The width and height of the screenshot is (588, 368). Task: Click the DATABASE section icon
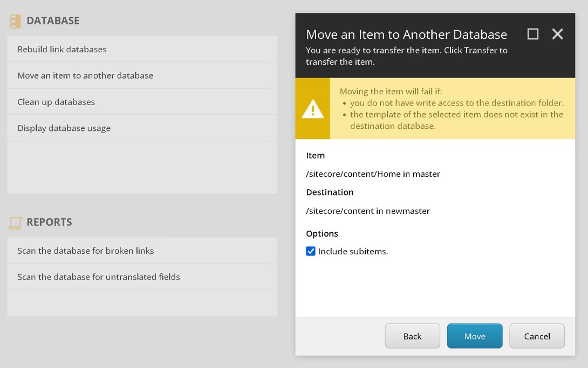[x=15, y=21]
